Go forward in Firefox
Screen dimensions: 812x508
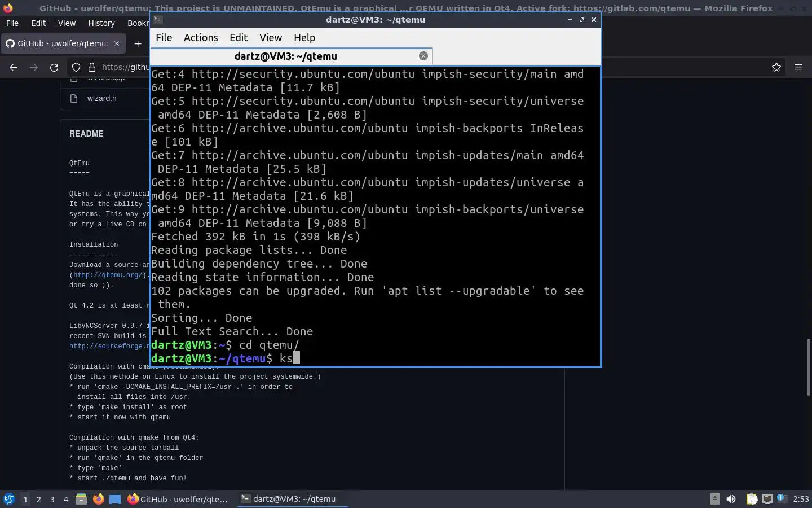coord(34,67)
